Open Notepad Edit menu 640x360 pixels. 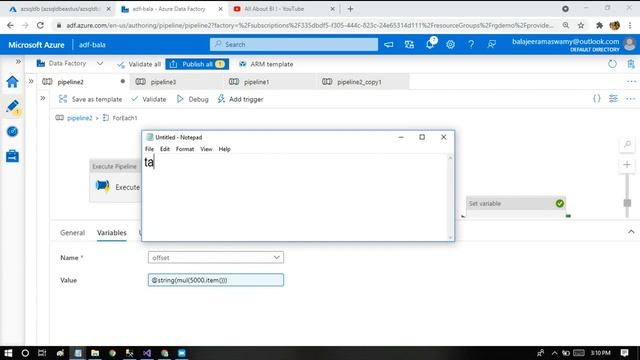click(x=164, y=149)
